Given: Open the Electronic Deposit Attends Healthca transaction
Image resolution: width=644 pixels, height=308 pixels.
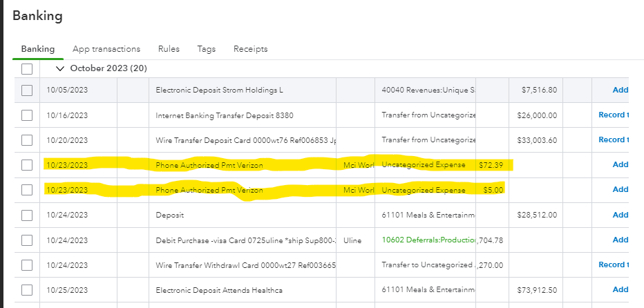Looking at the screenshot, I should pyautogui.click(x=219, y=289).
